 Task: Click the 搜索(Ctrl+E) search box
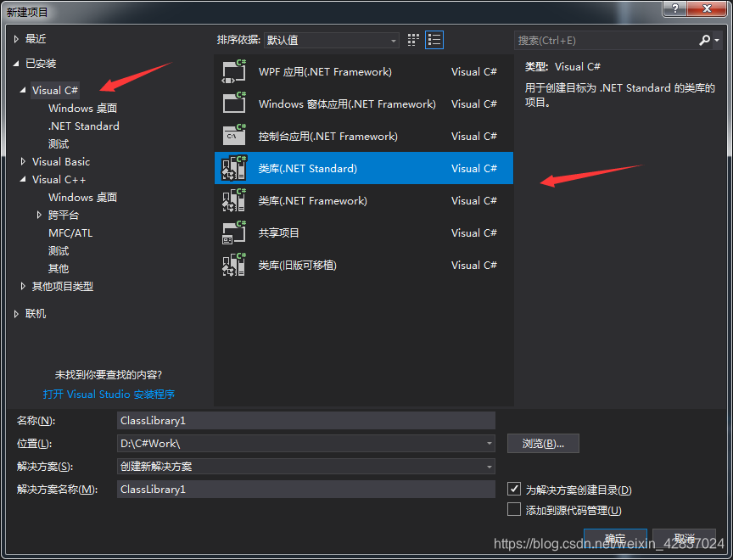[x=606, y=41]
